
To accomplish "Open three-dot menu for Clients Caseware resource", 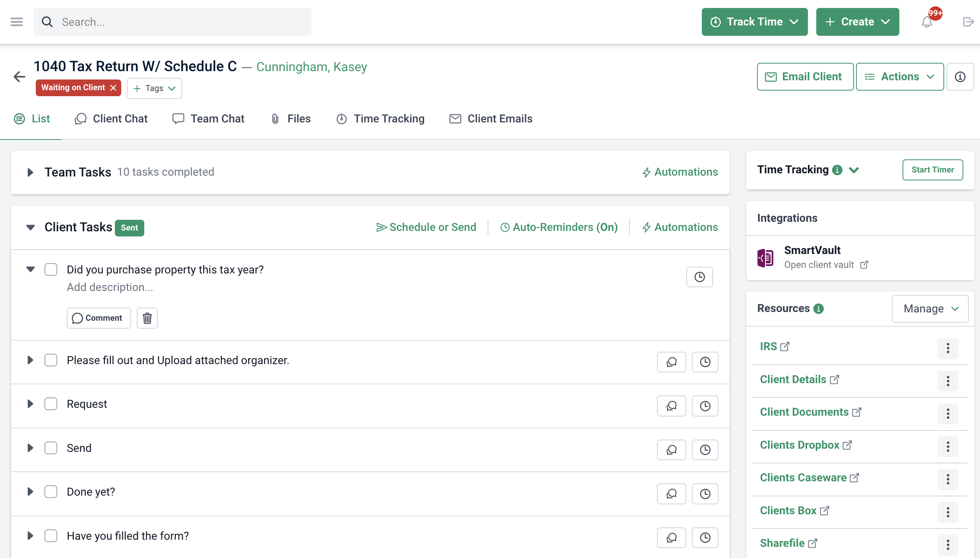I will (948, 479).
